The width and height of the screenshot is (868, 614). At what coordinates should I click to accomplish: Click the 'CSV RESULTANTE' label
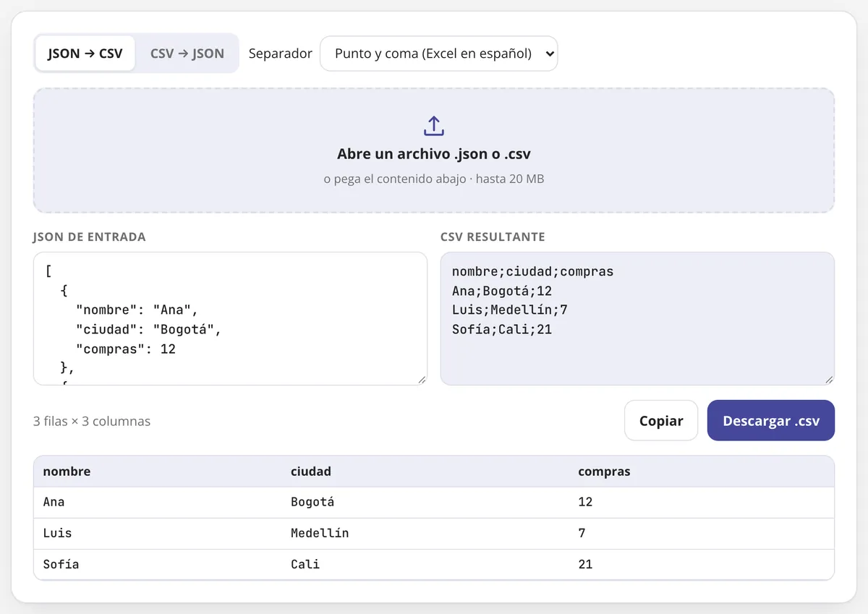(493, 237)
